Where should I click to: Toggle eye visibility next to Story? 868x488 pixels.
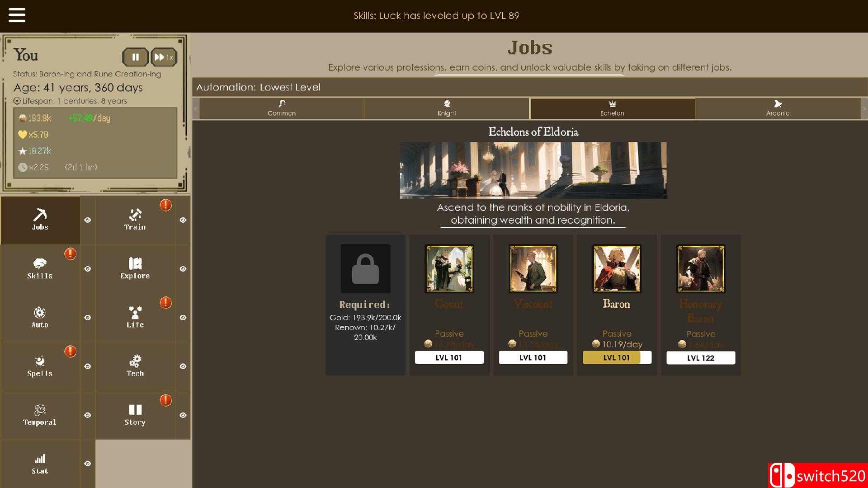pos(183,415)
